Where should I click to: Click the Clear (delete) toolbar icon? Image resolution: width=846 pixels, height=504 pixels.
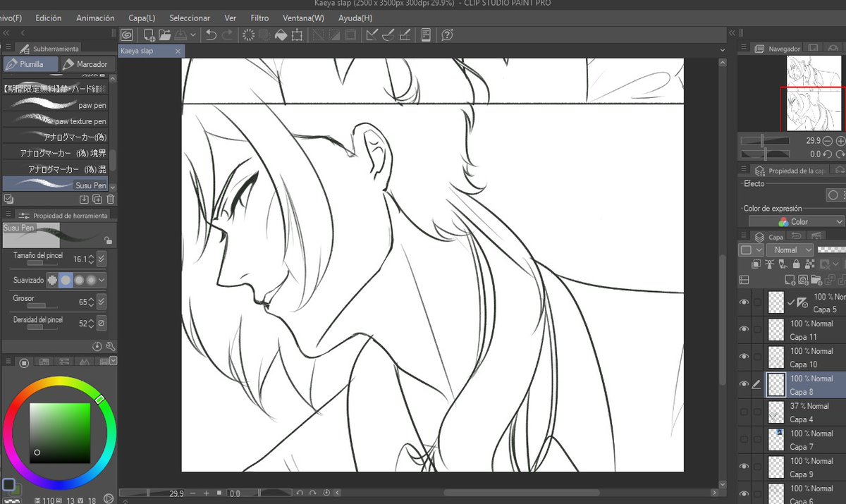248,35
